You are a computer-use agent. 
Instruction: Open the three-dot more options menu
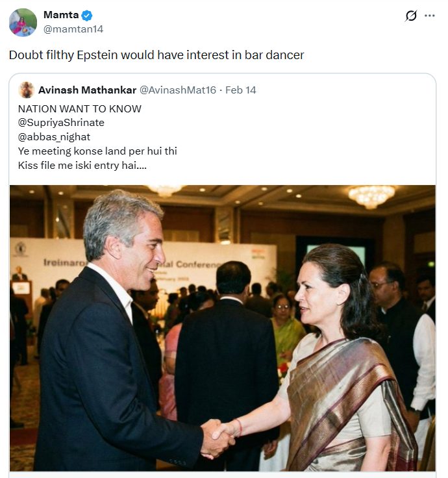coord(429,16)
